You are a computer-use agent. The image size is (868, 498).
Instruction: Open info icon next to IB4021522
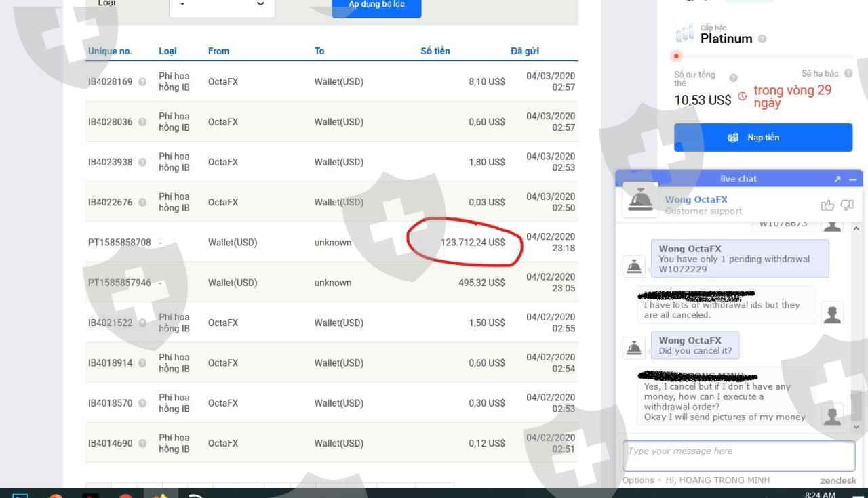coord(142,323)
